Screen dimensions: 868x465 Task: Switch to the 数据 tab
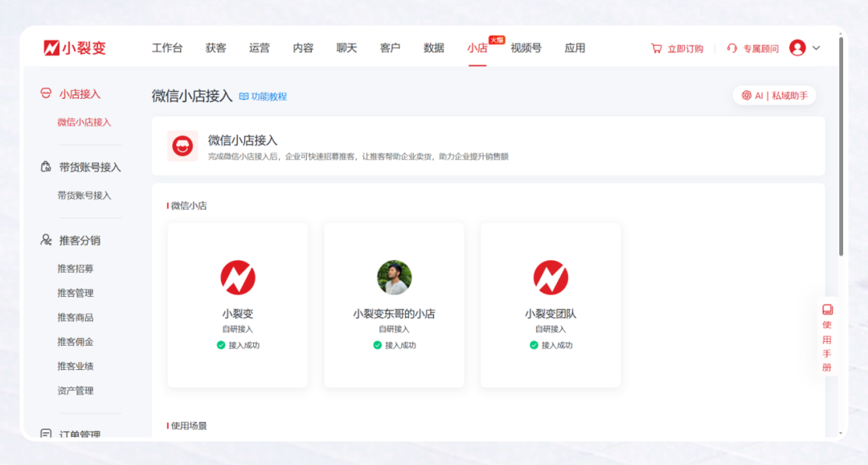433,47
